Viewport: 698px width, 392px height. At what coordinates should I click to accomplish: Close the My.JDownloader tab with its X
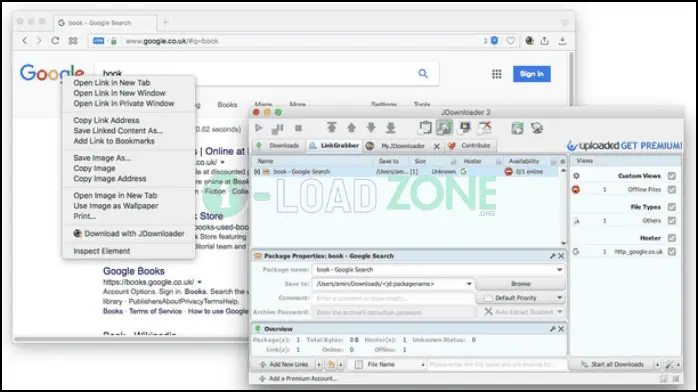click(x=437, y=146)
